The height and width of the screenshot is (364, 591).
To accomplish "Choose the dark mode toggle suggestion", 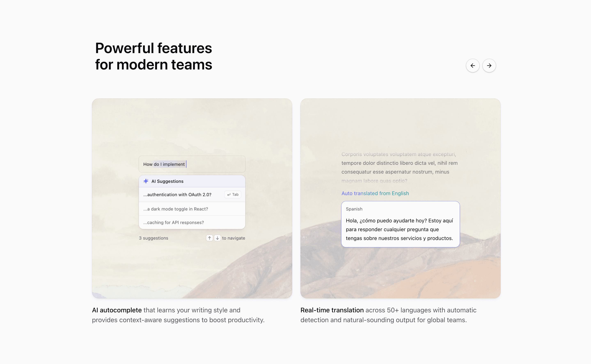I will point(176,209).
